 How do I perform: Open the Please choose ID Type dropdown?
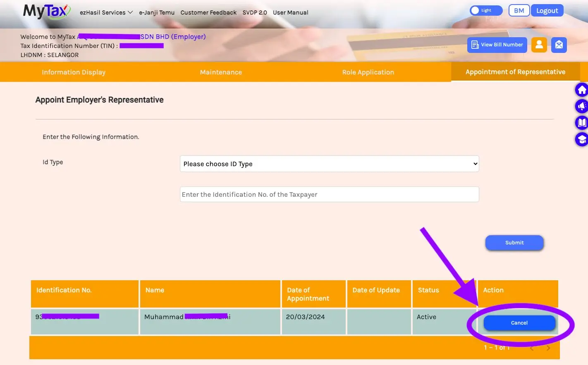point(329,164)
